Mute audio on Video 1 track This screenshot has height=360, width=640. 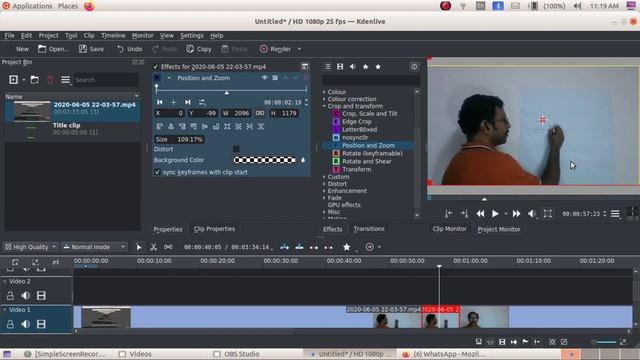pos(26,324)
